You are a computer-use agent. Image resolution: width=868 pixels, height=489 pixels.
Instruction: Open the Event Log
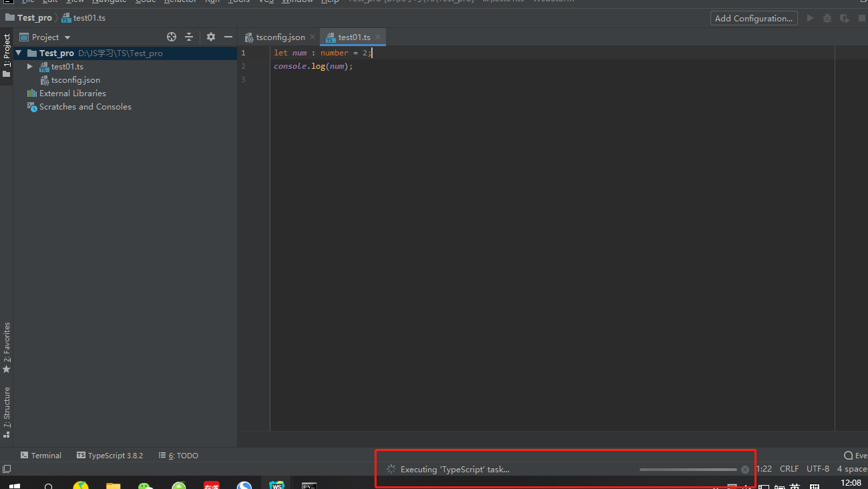click(855, 456)
